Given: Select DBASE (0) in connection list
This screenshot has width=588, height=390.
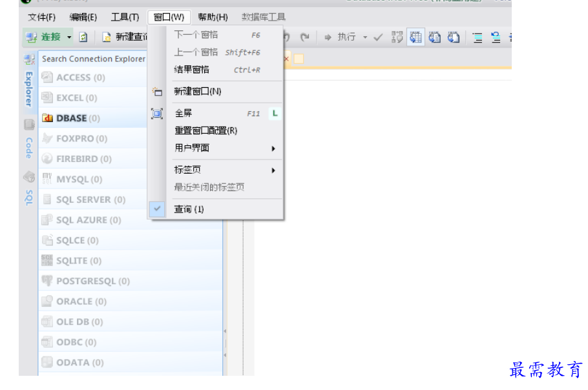Looking at the screenshot, I should click(x=93, y=118).
